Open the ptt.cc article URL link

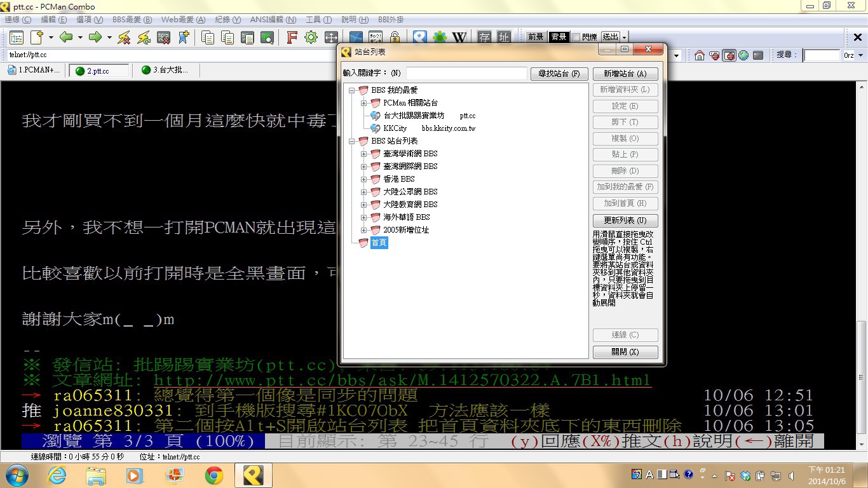coord(402,380)
